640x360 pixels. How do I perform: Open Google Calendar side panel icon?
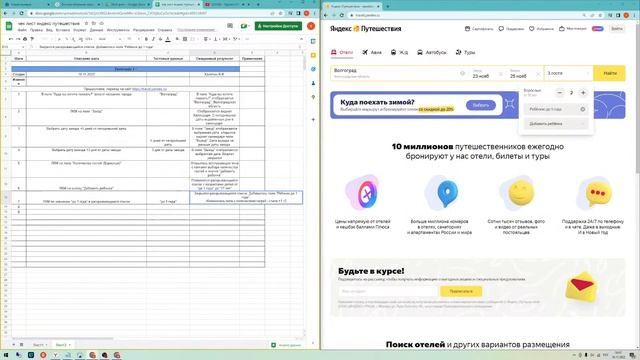(313, 42)
